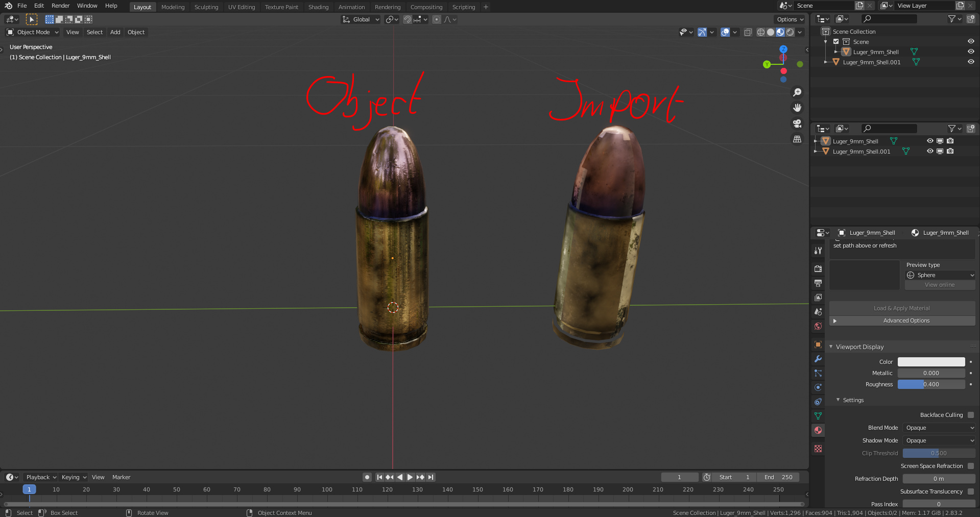Hide Luger_9mm_Shell.001 with its eye toggle

[971, 62]
